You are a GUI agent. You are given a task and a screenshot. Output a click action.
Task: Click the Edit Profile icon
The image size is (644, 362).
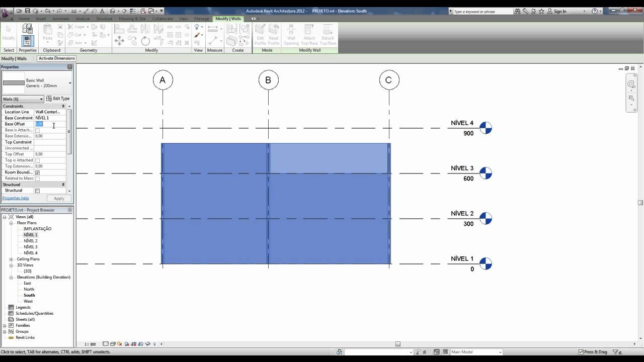coord(260,34)
